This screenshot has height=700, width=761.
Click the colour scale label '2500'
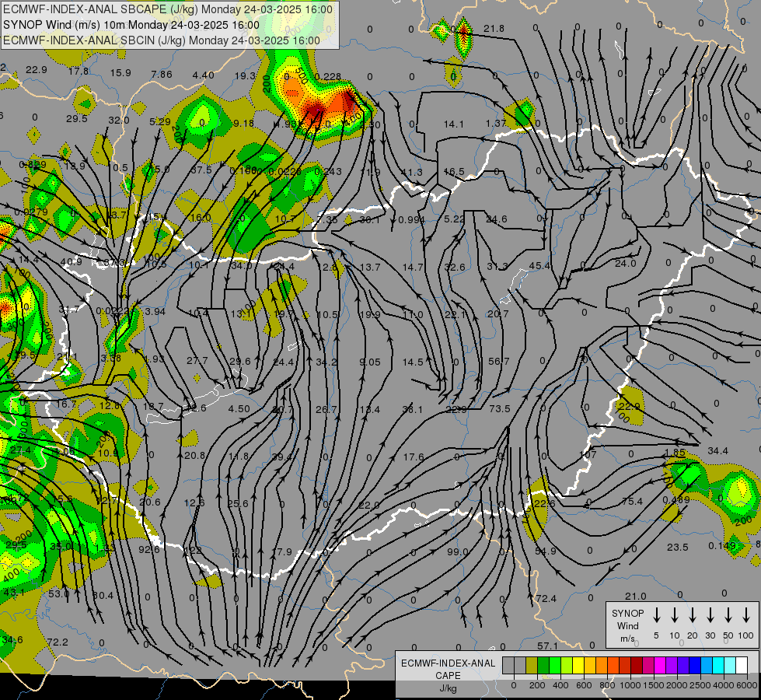click(x=700, y=685)
